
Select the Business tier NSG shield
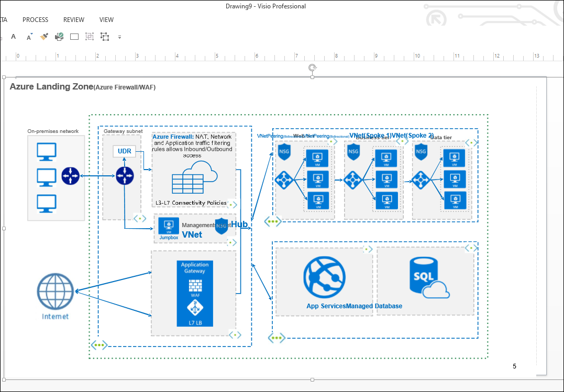click(x=353, y=152)
